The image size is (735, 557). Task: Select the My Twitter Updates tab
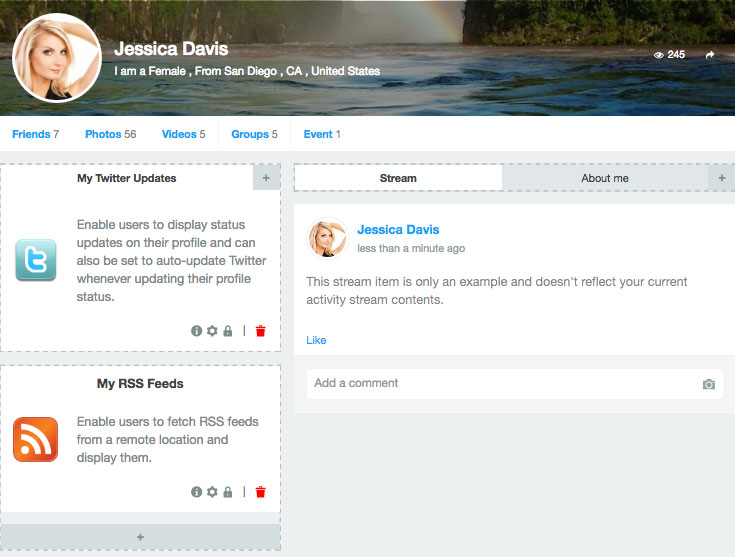pyautogui.click(x=127, y=178)
